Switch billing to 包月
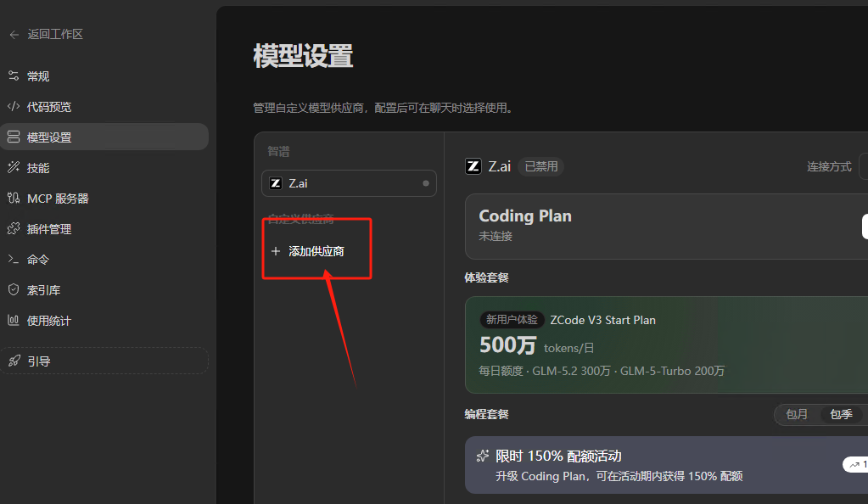This screenshot has width=868, height=504. (797, 414)
